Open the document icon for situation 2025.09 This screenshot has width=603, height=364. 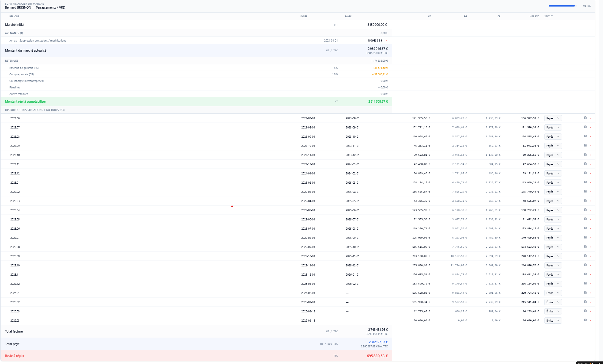pyautogui.click(x=585, y=256)
